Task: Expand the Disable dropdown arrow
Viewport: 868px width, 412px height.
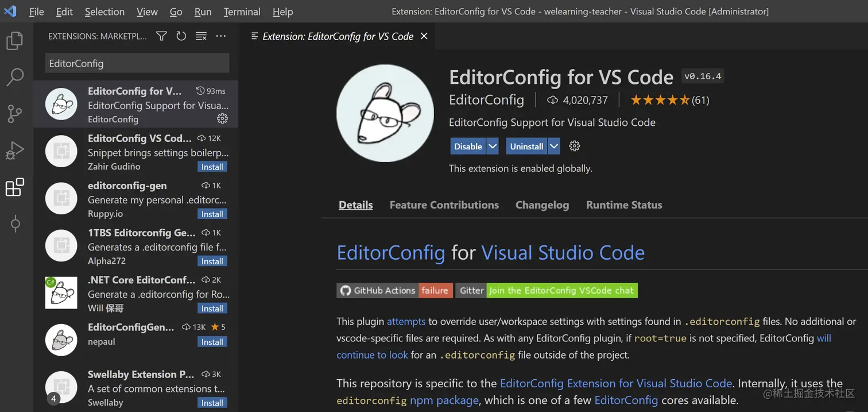Action: 493,147
